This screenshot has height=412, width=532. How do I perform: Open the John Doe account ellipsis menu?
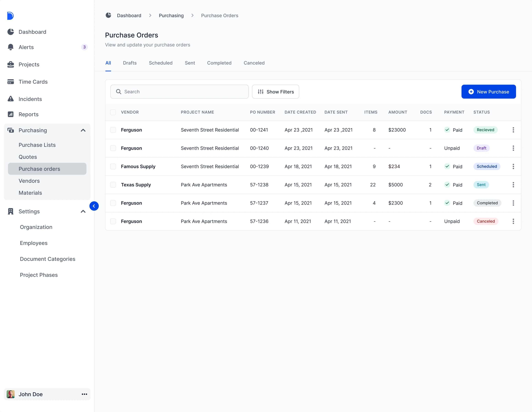click(84, 394)
